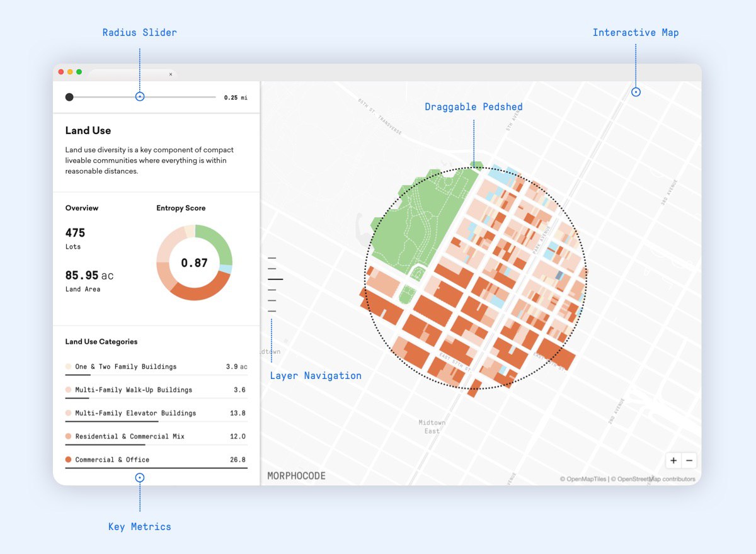The height and width of the screenshot is (554, 756).
Task: Click the green maximize window button
Action: click(x=79, y=72)
